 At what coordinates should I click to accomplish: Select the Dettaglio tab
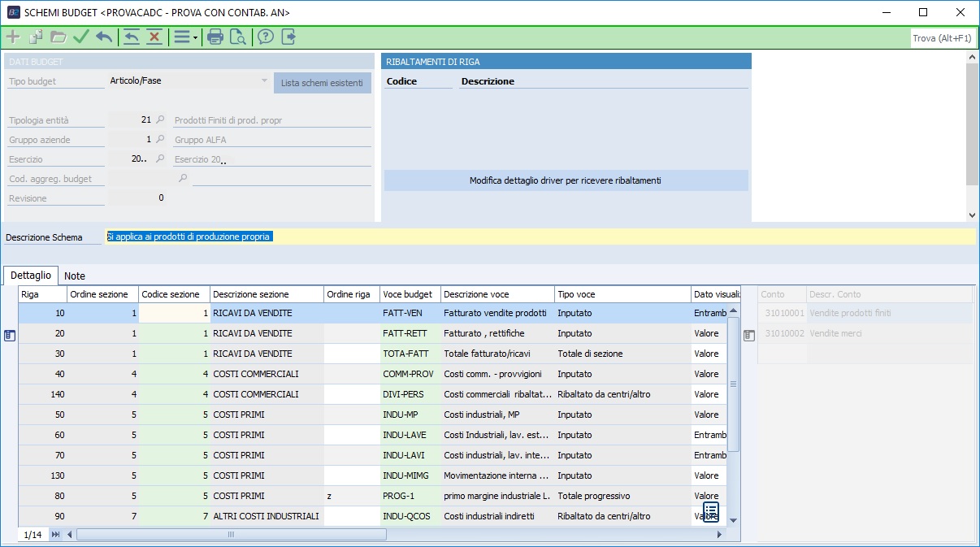pos(31,276)
